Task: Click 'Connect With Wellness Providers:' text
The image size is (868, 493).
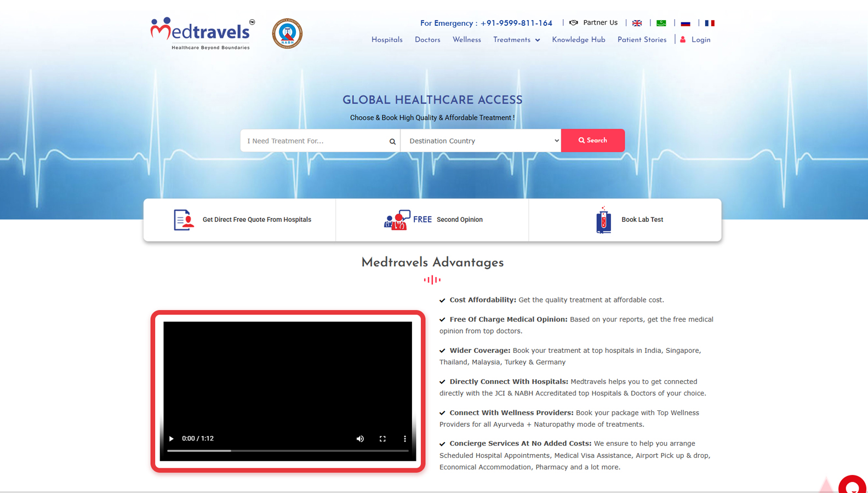Action: [511, 412]
